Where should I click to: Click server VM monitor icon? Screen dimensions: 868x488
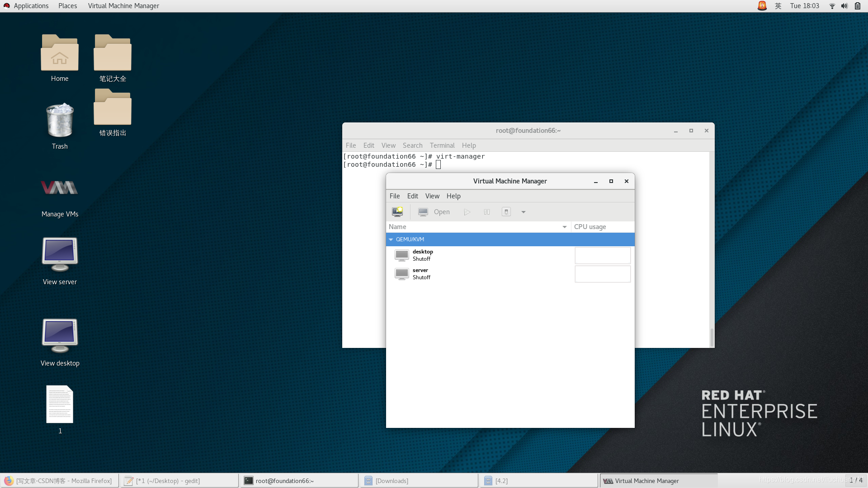coord(401,274)
